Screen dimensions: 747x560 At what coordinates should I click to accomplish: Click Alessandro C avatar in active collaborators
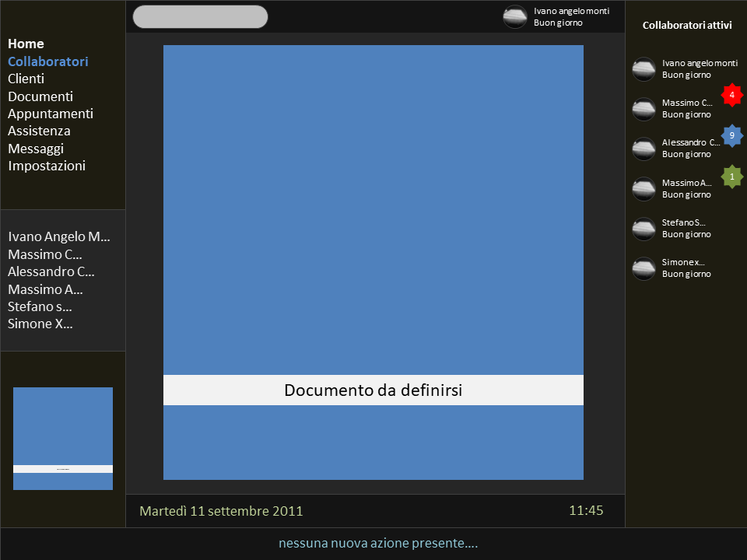[x=644, y=149]
